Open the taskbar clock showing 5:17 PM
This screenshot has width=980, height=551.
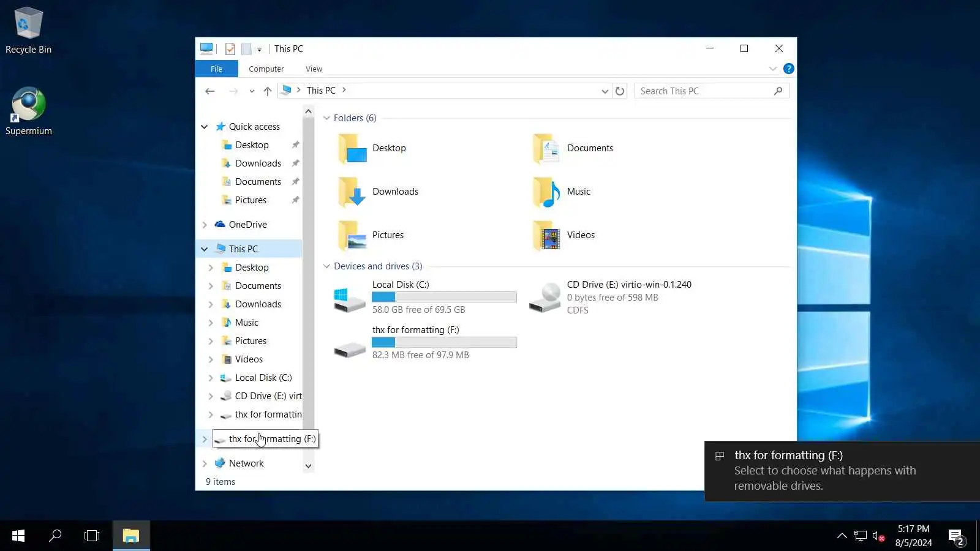click(914, 536)
